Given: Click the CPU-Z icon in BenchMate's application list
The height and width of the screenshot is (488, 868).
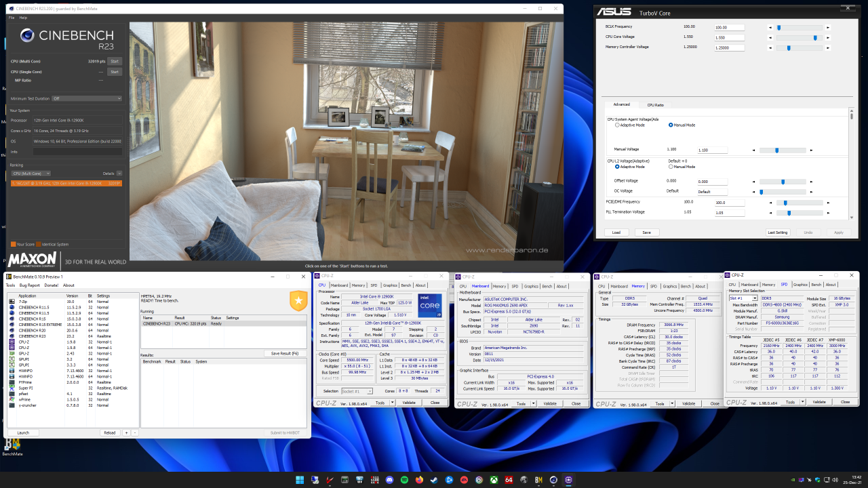Looking at the screenshot, I should pyautogui.click(x=12, y=342).
